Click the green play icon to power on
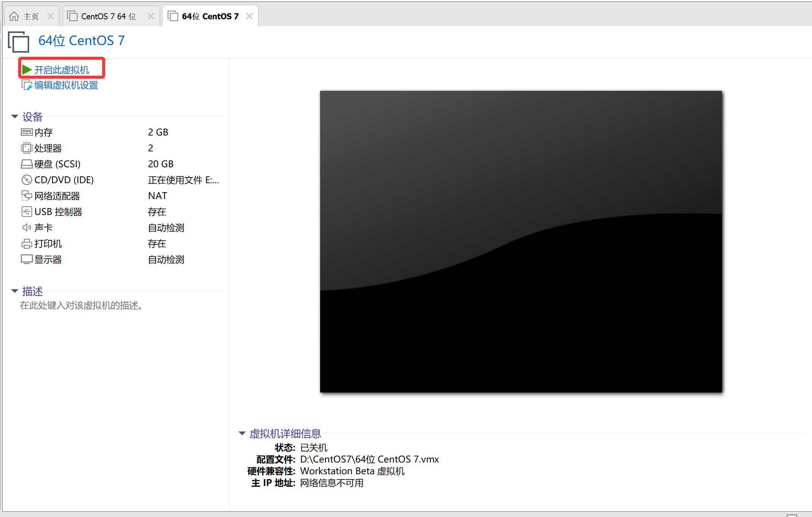The height and width of the screenshot is (517, 812). pyautogui.click(x=26, y=70)
